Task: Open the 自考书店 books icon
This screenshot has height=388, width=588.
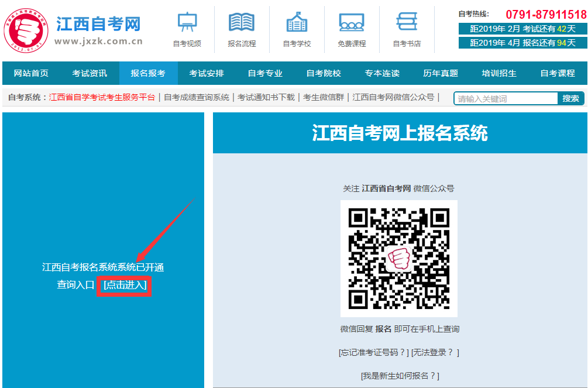Action: pos(407,23)
